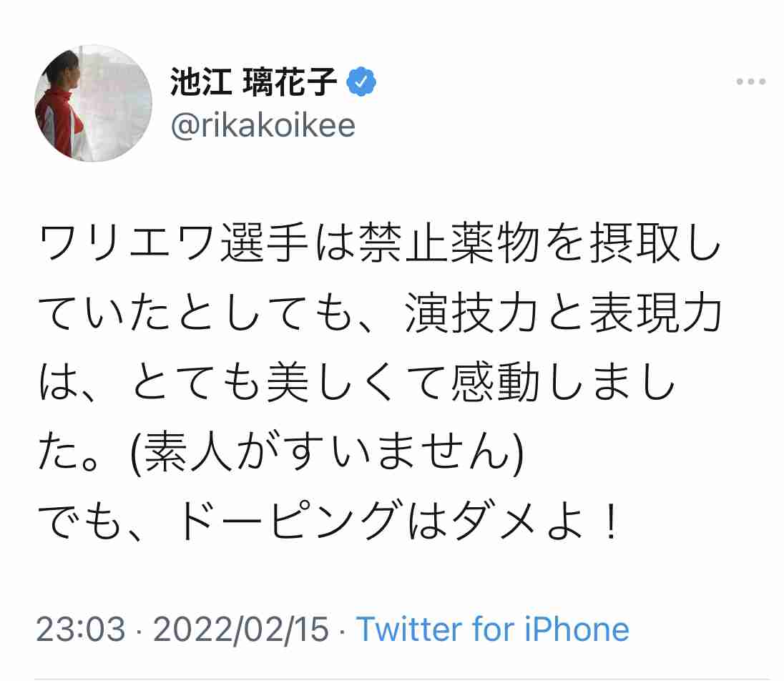
Task: Click the word ドーピング in last line
Action: 290,521
